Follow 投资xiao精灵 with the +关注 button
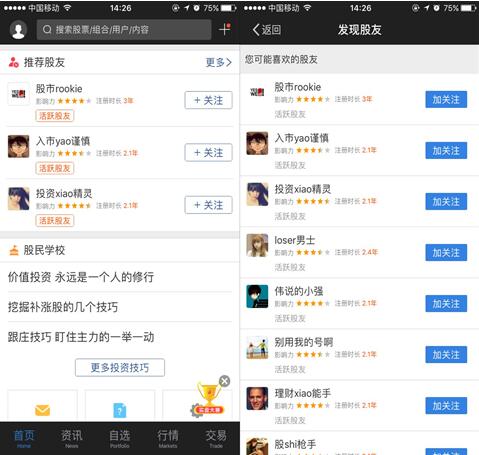Viewport: 479px width, 455px height. pyautogui.click(x=209, y=205)
